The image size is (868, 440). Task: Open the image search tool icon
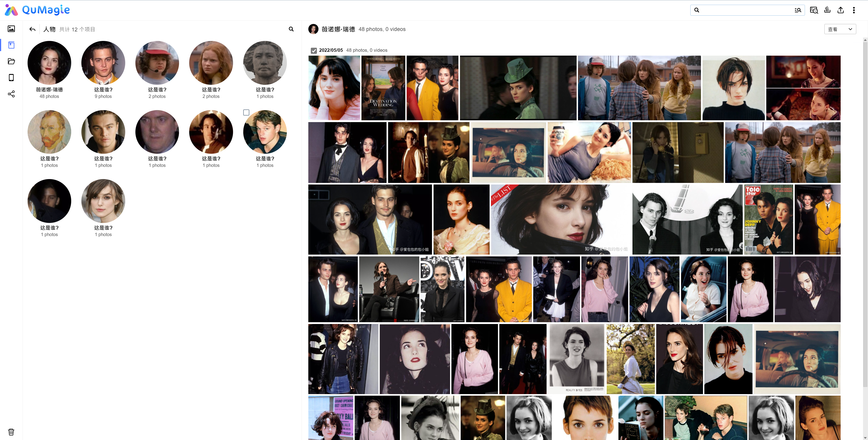point(814,10)
